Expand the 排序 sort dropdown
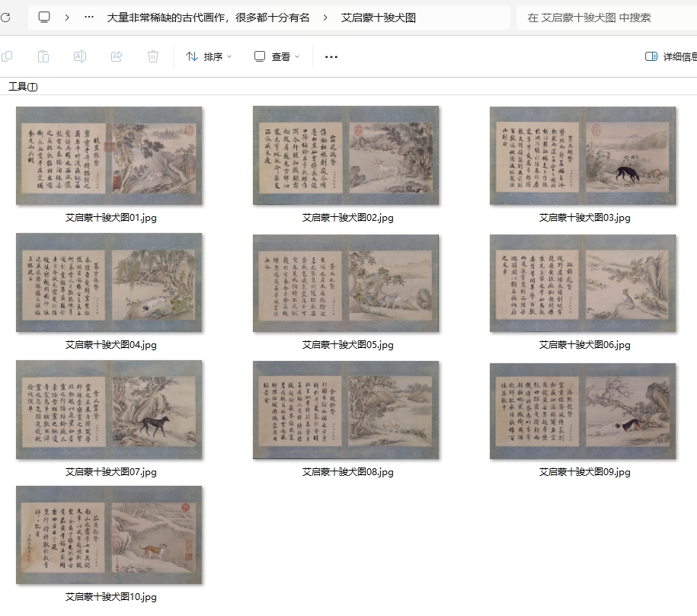Image resolution: width=697 pixels, height=616 pixels. (x=209, y=56)
